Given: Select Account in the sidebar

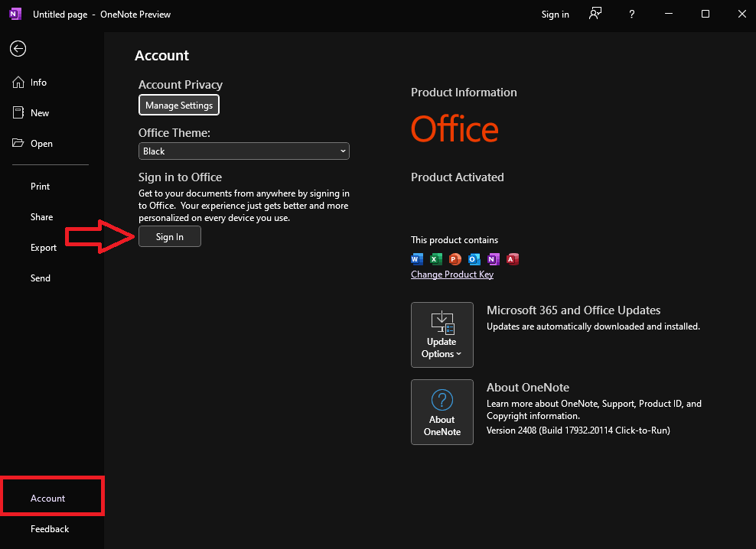Looking at the screenshot, I should (x=52, y=498).
